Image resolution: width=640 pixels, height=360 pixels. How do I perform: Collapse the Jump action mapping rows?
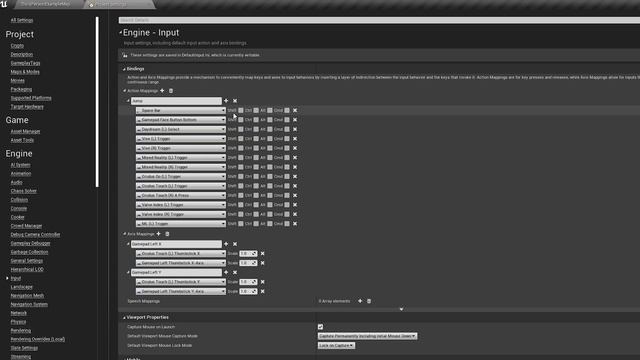pos(128,100)
